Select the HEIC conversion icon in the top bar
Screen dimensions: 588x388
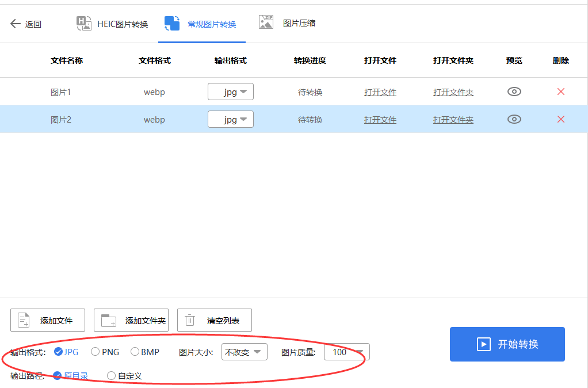tap(84, 23)
